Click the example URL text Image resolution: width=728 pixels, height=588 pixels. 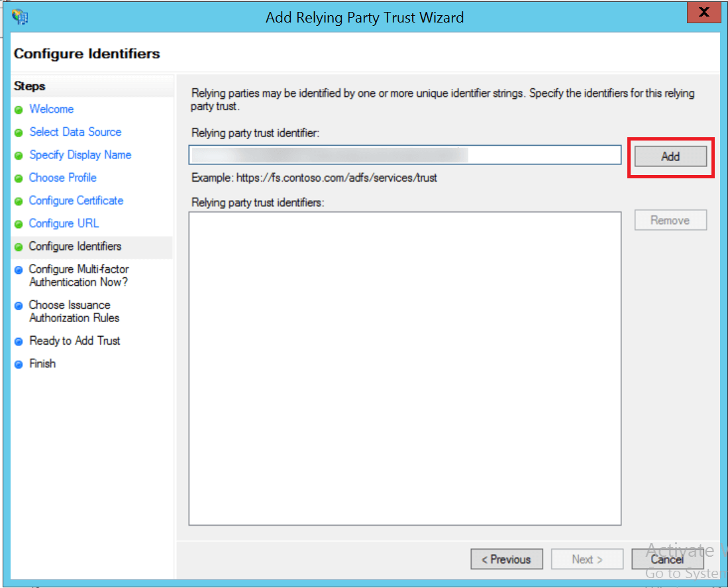(x=337, y=178)
